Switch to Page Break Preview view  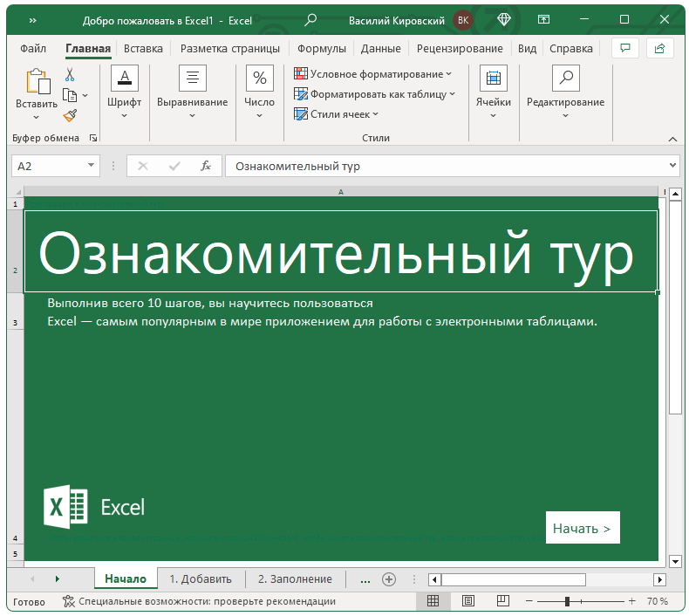503,601
